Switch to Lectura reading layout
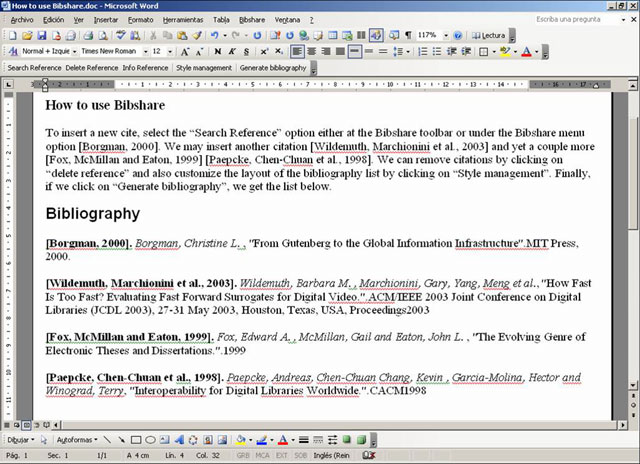Image resolution: width=640 pixels, height=464 pixels. [x=489, y=36]
